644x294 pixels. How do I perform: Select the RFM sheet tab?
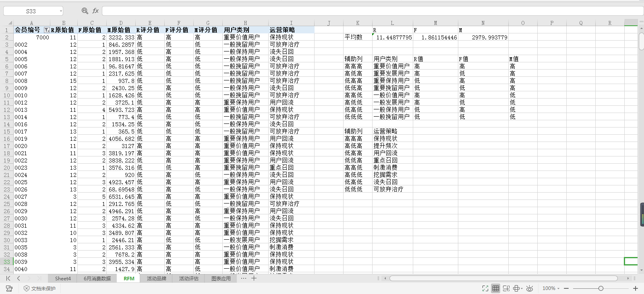(x=129, y=278)
